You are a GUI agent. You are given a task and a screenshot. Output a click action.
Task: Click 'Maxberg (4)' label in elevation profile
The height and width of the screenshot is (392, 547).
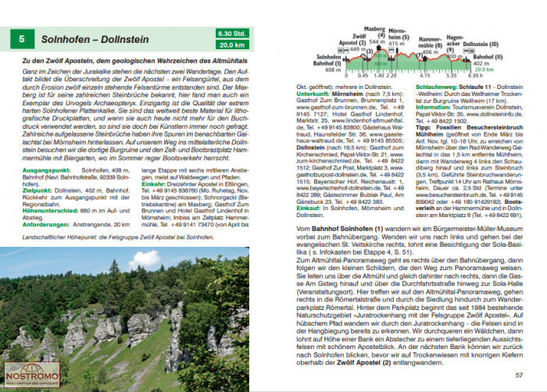point(374,32)
